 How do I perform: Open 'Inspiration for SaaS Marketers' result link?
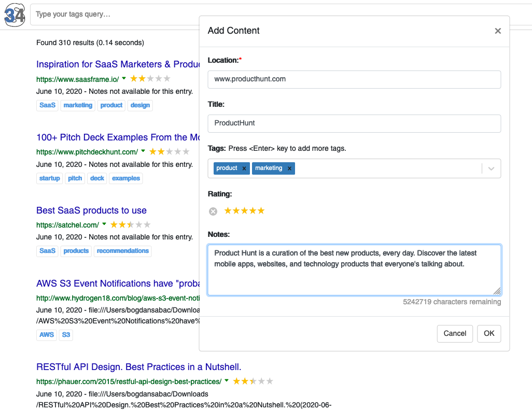[118, 64]
